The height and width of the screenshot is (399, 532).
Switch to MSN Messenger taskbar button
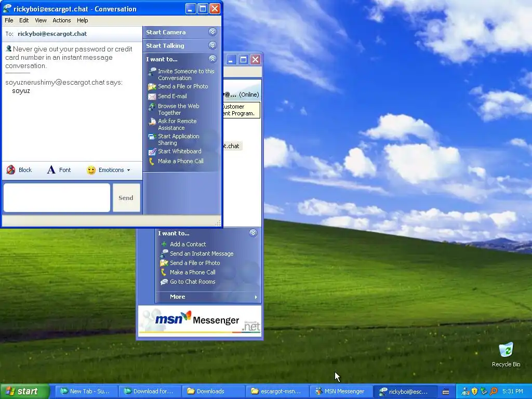[x=341, y=391]
